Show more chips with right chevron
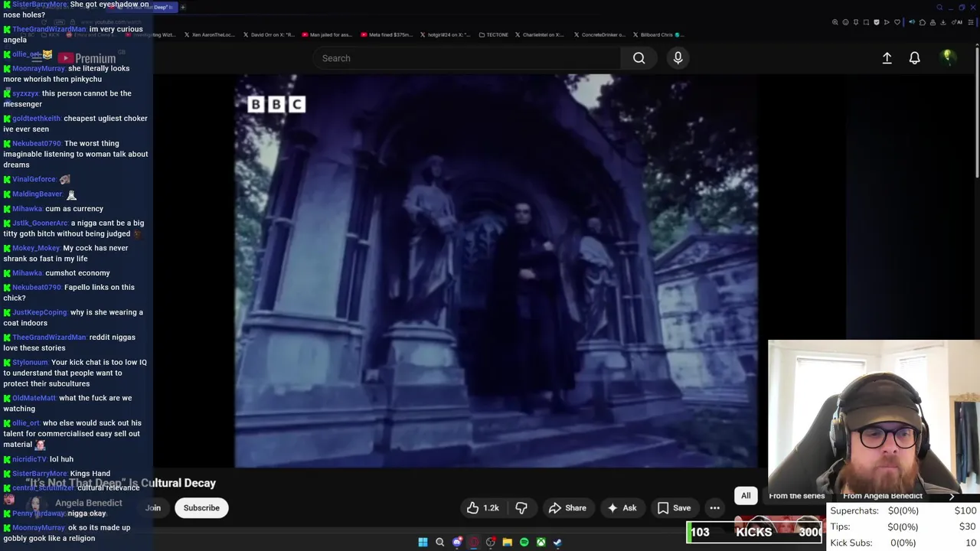The height and width of the screenshot is (551, 980). (952, 496)
